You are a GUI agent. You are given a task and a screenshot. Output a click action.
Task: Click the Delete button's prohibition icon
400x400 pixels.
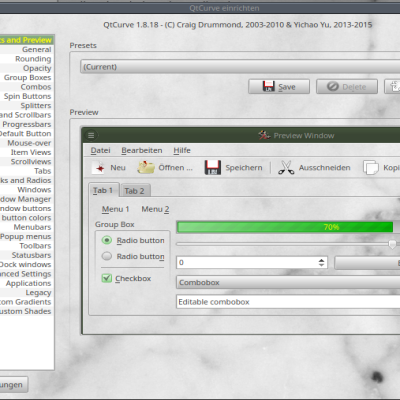click(332, 87)
